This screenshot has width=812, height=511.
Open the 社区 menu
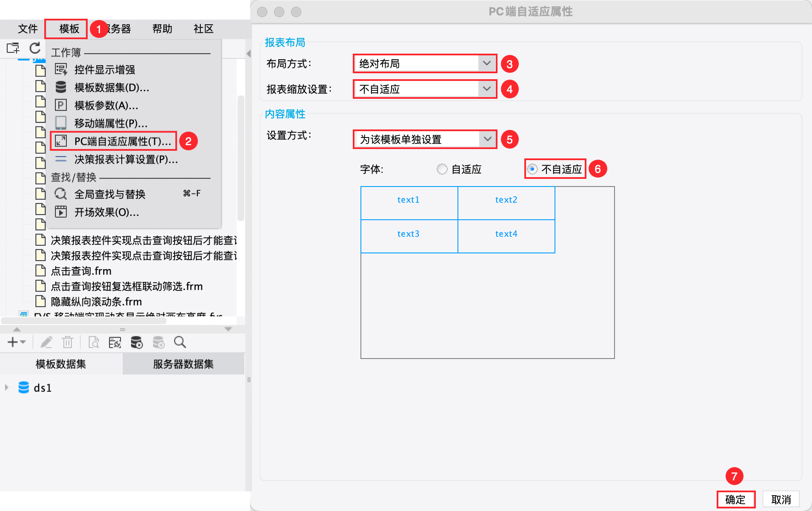[x=203, y=29]
